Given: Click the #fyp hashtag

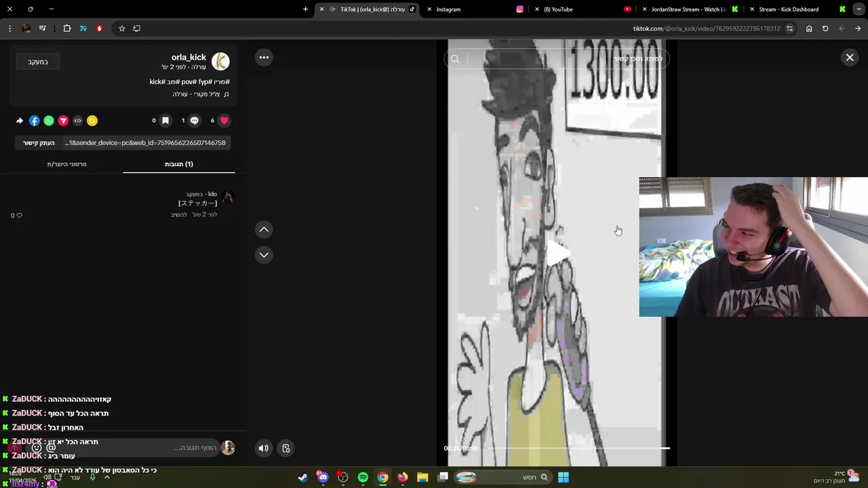Looking at the screenshot, I should pyautogui.click(x=205, y=82).
